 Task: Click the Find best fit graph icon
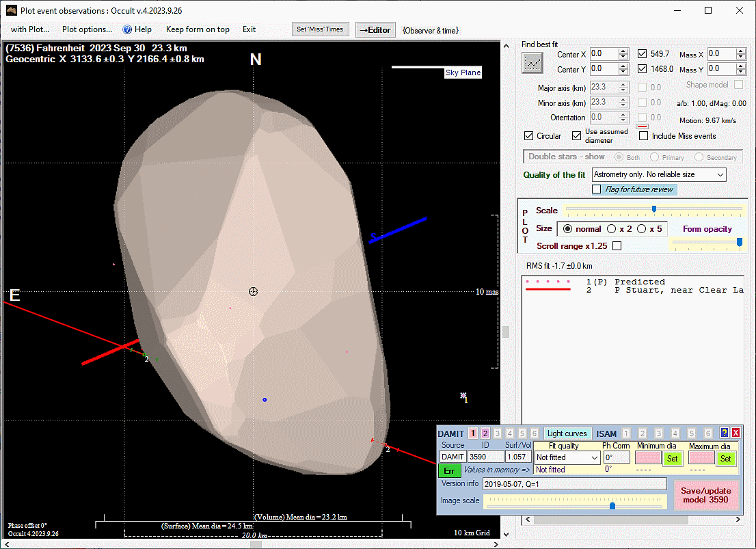point(532,63)
